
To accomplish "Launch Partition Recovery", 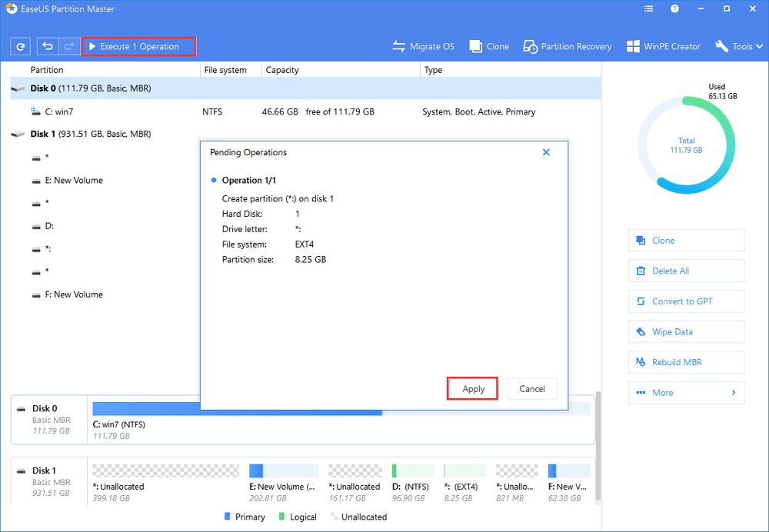I will (x=569, y=47).
